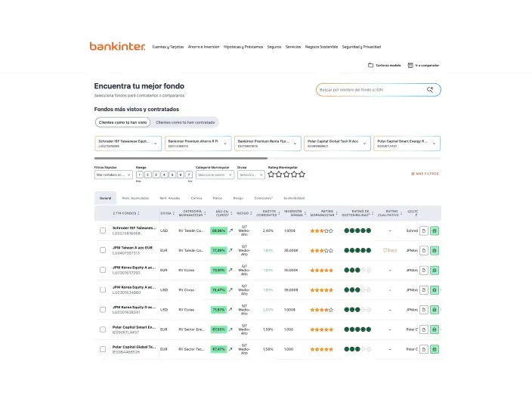
Task: Switch to the Rent. Anuales tab
Action: tap(170, 198)
